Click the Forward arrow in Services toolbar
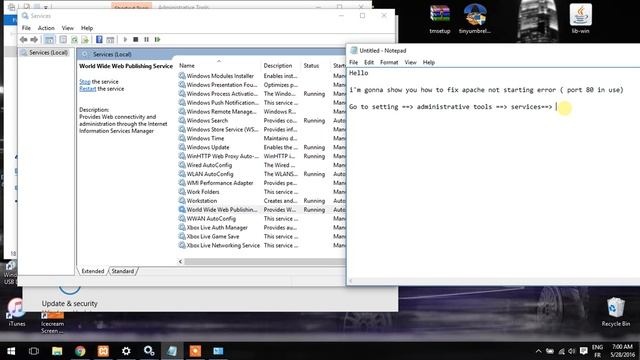The image size is (640, 360). pos(34,40)
